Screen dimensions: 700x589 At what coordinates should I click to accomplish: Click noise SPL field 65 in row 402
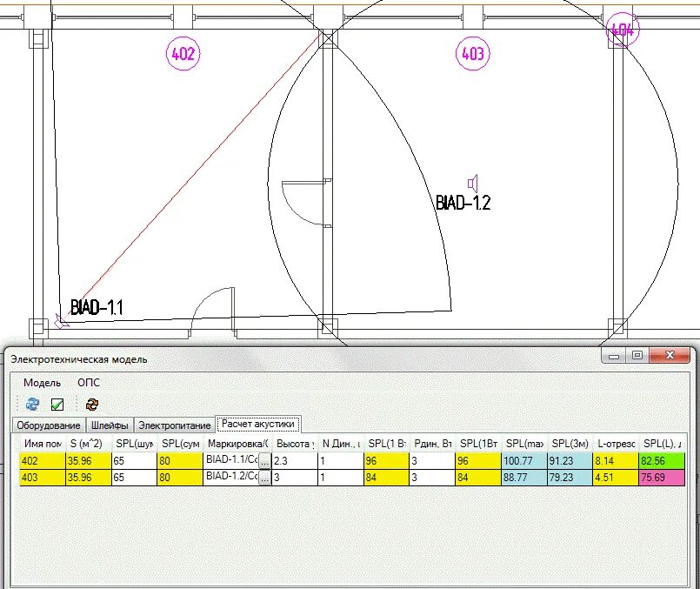point(134,461)
